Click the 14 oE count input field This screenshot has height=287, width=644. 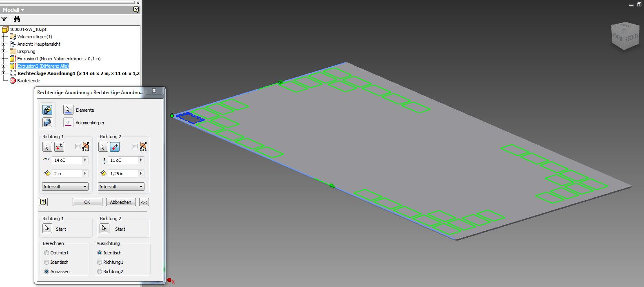(x=67, y=160)
